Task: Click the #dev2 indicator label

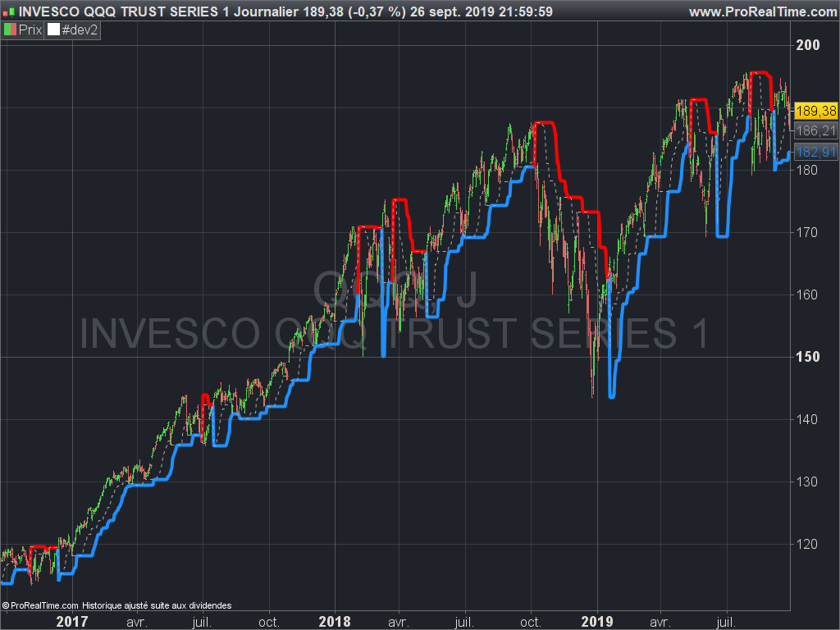Action: [80, 30]
